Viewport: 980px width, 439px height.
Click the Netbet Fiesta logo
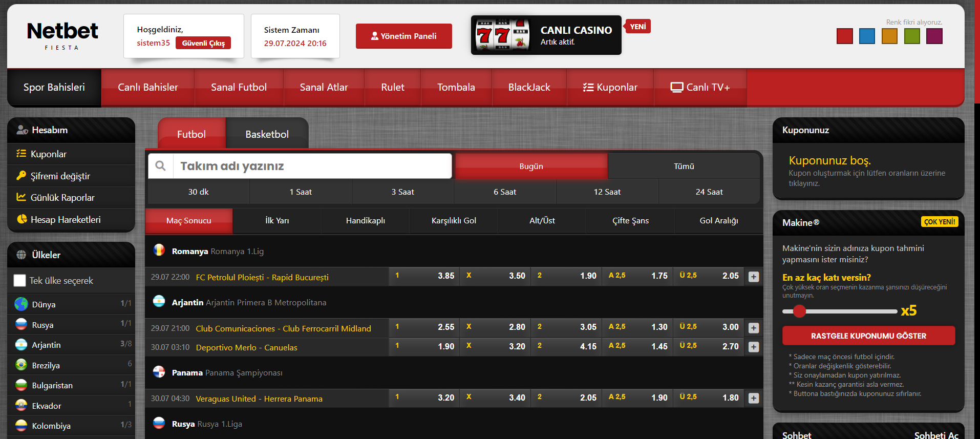tap(62, 35)
